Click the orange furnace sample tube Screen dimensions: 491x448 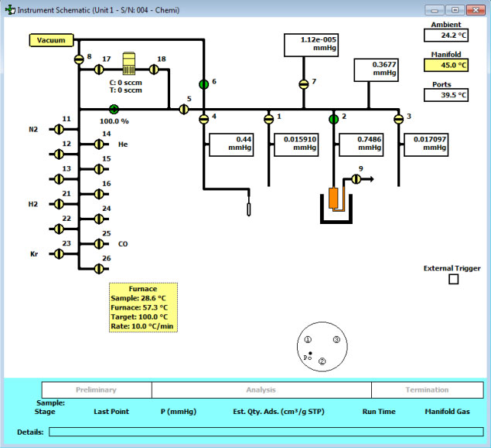pyautogui.click(x=334, y=199)
